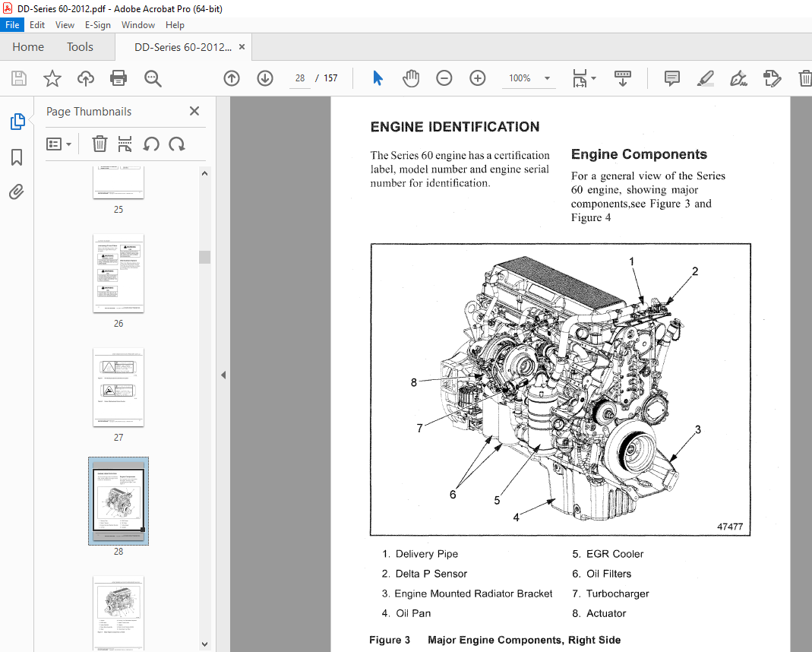Select page 26 thumbnail
This screenshot has height=652, width=812.
point(118,274)
